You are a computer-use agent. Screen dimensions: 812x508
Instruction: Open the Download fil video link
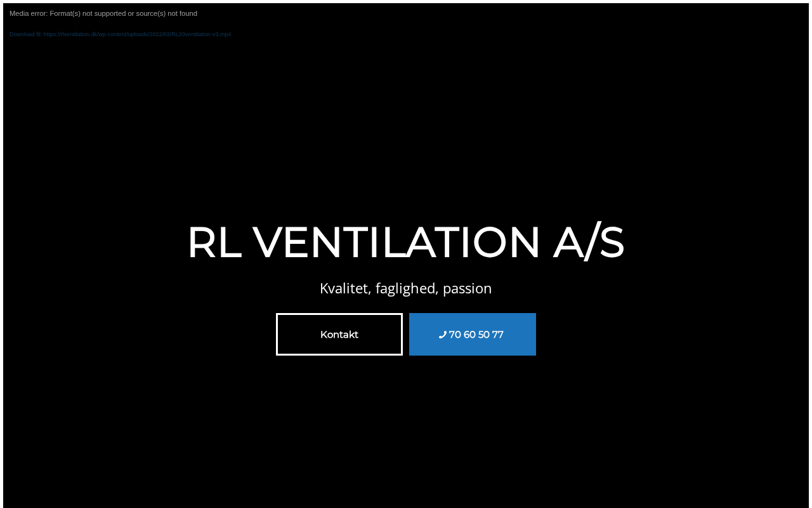121,34
